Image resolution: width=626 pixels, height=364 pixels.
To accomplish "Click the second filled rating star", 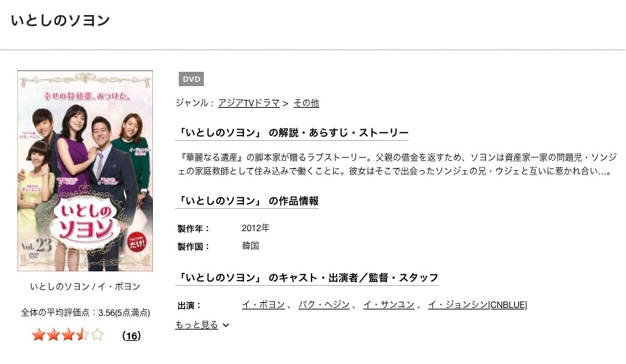I will click(53, 335).
